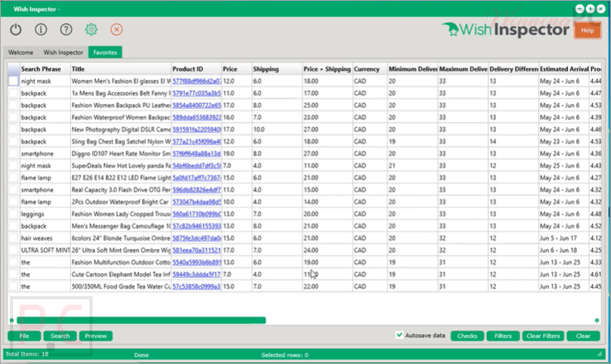Sort by the Price column header
Image resolution: width=611 pixels, height=364 pixels.
237,69
